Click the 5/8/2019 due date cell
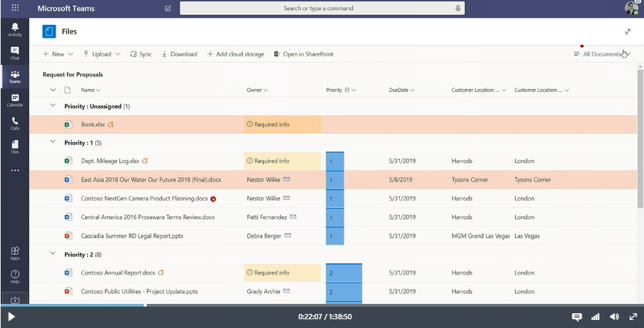Screen dimensions: 644x328 401,180
